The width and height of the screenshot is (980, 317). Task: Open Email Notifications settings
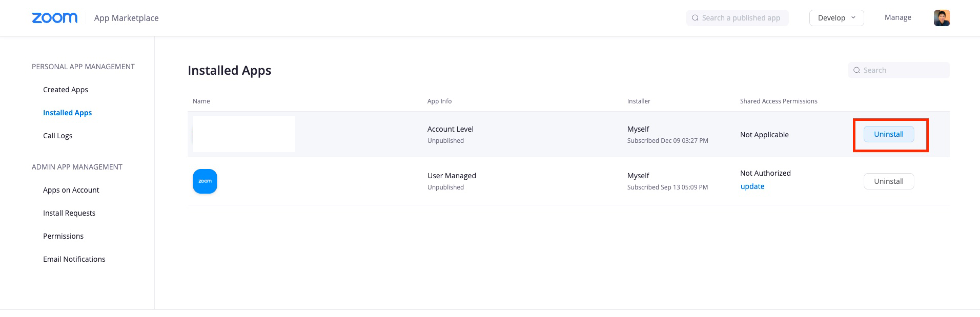pyautogui.click(x=74, y=259)
